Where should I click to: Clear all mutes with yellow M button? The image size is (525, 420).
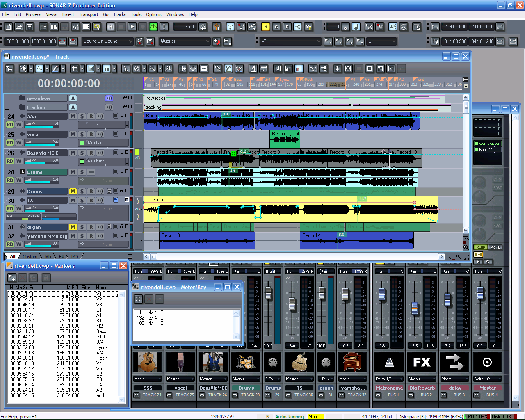click(x=266, y=27)
